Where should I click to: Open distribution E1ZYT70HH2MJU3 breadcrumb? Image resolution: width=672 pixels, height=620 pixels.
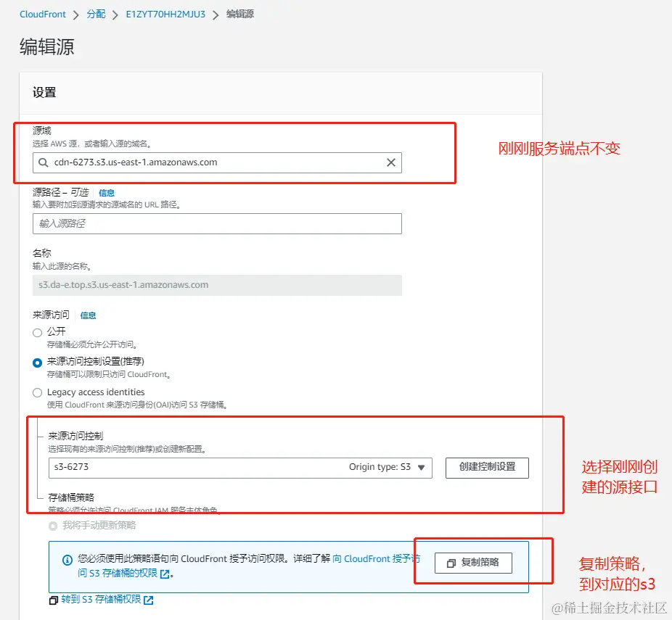coord(165,14)
